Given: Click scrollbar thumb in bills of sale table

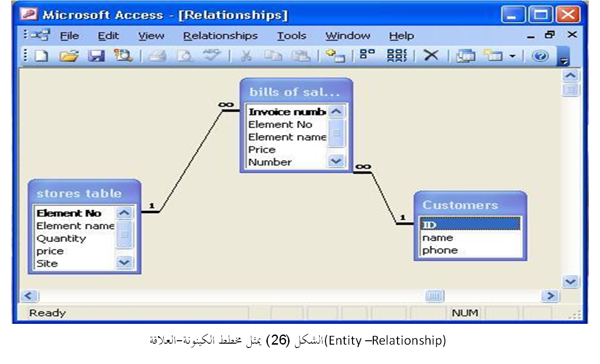Looking at the screenshot, I should 336,134.
